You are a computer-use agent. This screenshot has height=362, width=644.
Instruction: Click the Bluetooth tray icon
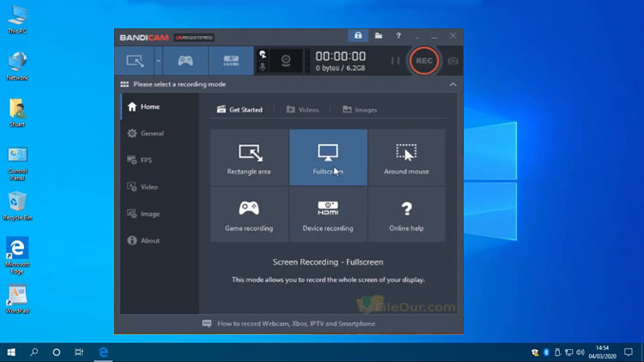(x=546, y=353)
